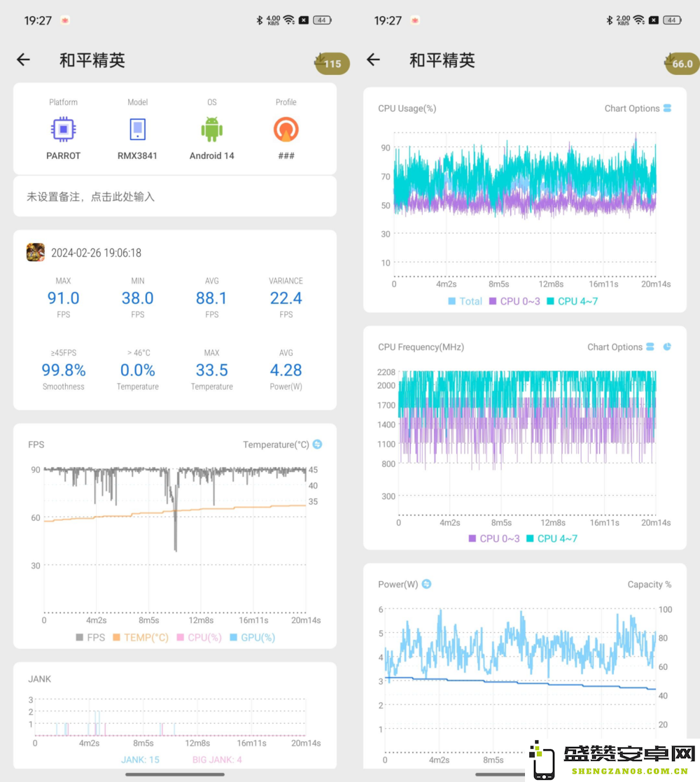700x782 pixels.
Task: Tap the JANK: 15 legend label
Action: point(140,760)
